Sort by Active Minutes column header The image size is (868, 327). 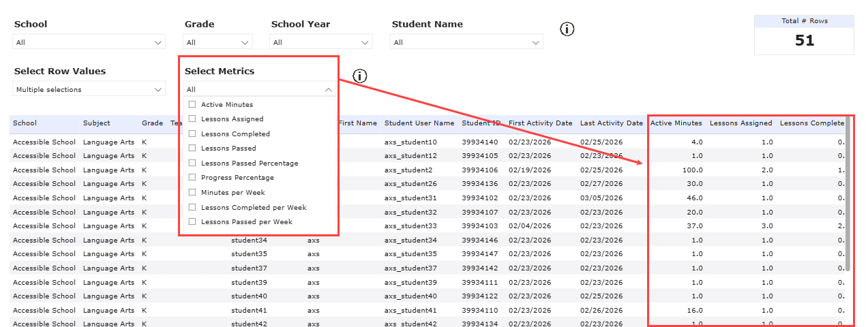[x=676, y=123]
